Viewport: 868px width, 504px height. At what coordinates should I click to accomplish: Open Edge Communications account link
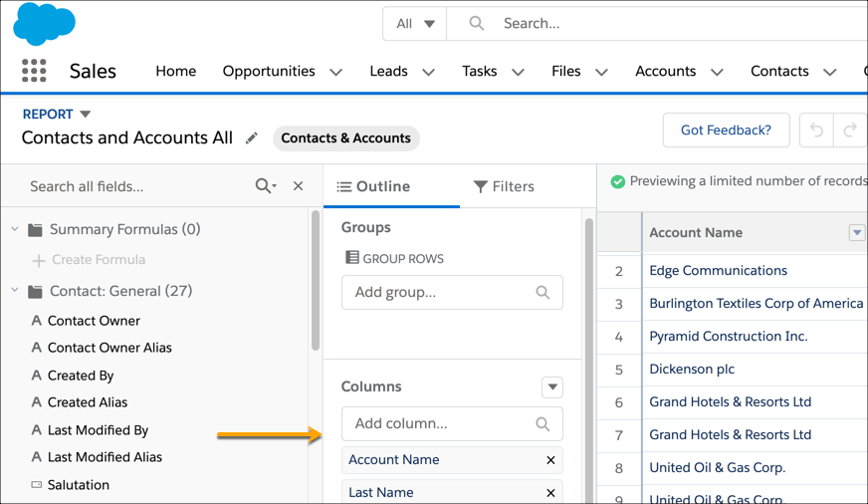(718, 270)
